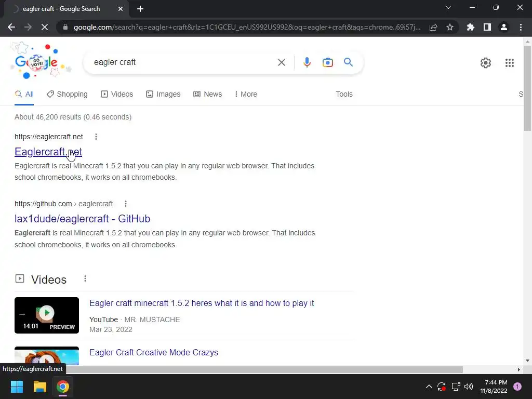Submit search with magnifier icon
The height and width of the screenshot is (399, 532).
(349, 62)
